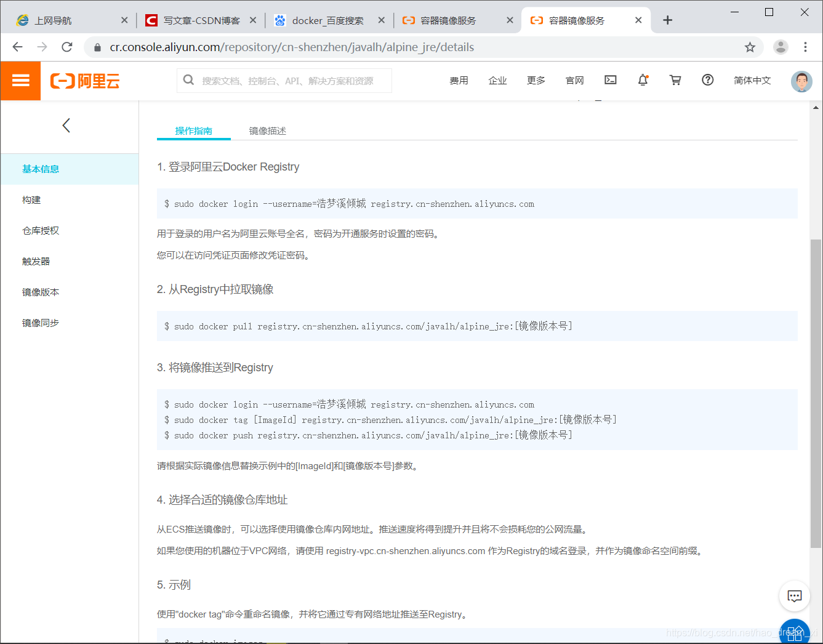View site security lock info
Viewport: 823px width, 644px height.
(97, 47)
